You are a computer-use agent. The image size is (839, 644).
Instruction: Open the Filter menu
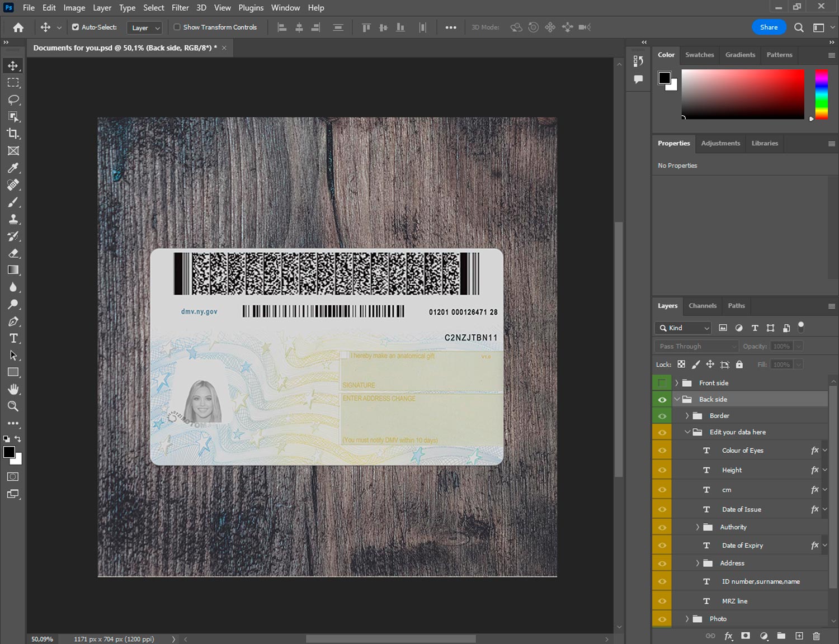click(x=180, y=8)
